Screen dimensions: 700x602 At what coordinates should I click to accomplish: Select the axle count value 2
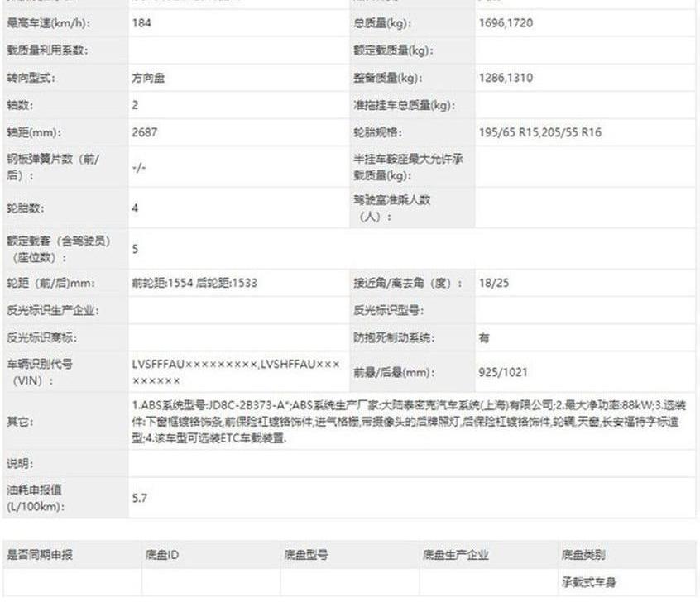(135, 105)
